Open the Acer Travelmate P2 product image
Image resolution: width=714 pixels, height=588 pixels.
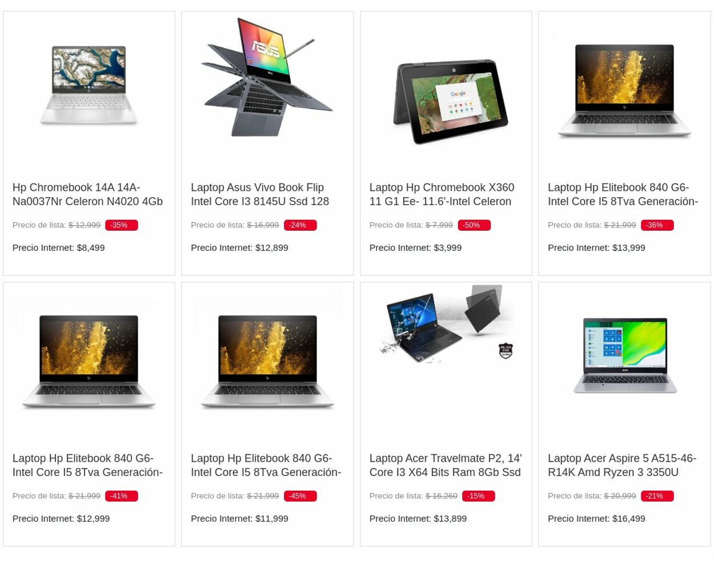coord(446,323)
